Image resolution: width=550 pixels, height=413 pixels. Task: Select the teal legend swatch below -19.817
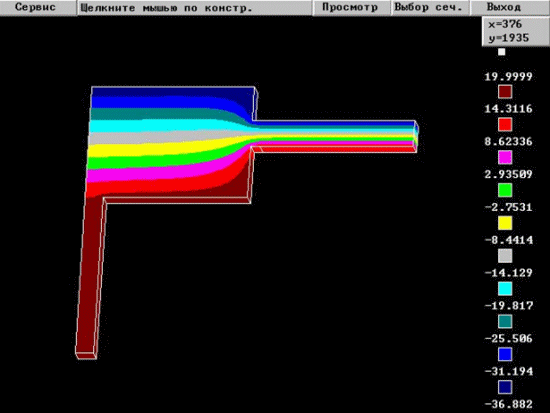(x=505, y=321)
